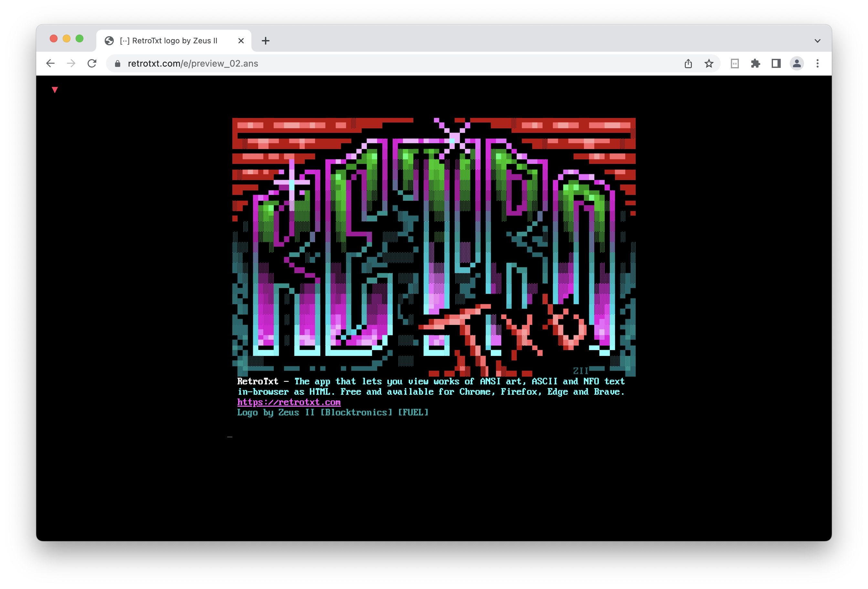This screenshot has height=589, width=868.
Task: Reload the retrotxt.com page
Action: click(92, 64)
